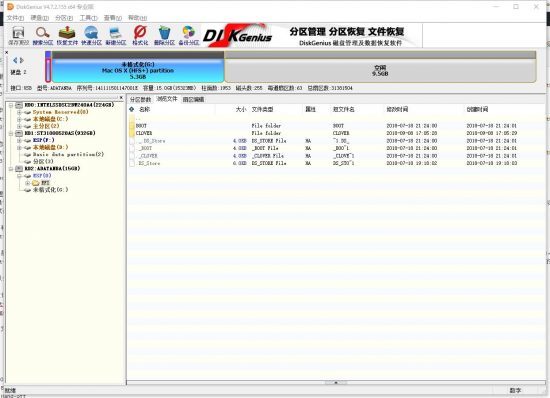Click the 删除分区 delete partition bucket icon
550x398 pixels.
[x=164, y=35]
